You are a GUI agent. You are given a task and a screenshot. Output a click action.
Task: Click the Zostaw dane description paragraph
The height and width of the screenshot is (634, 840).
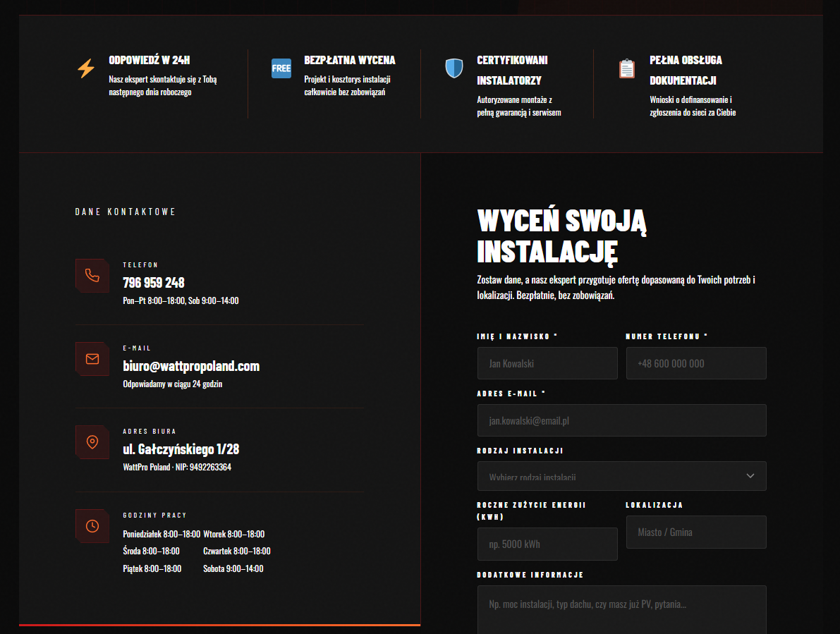click(x=616, y=288)
